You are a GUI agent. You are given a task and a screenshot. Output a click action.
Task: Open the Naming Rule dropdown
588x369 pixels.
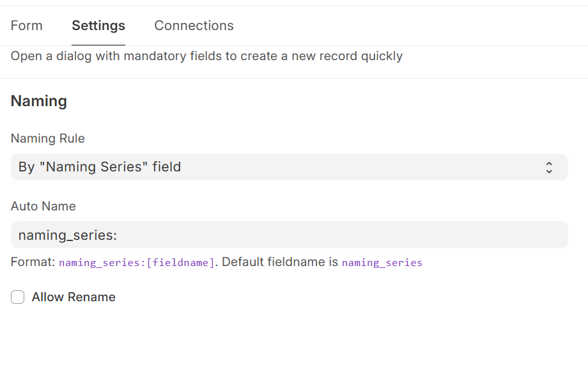(289, 167)
